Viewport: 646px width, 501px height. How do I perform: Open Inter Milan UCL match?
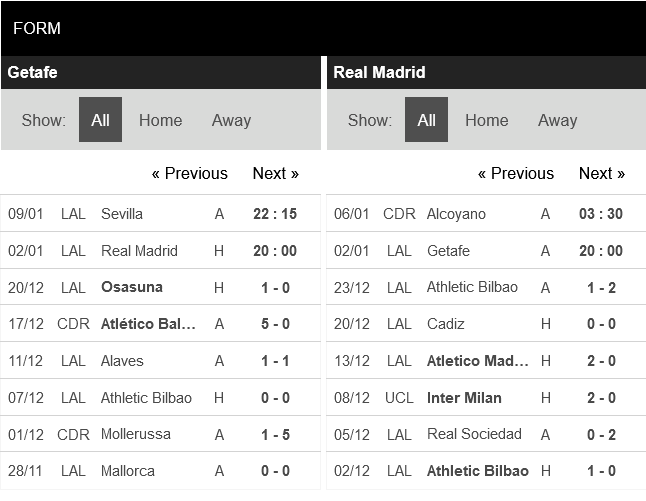(464, 398)
